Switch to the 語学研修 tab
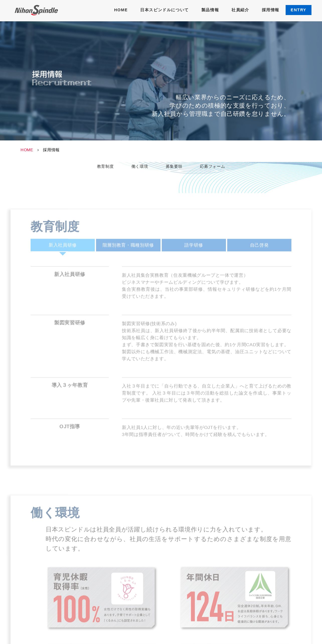The width and height of the screenshot is (322, 644). click(x=194, y=245)
